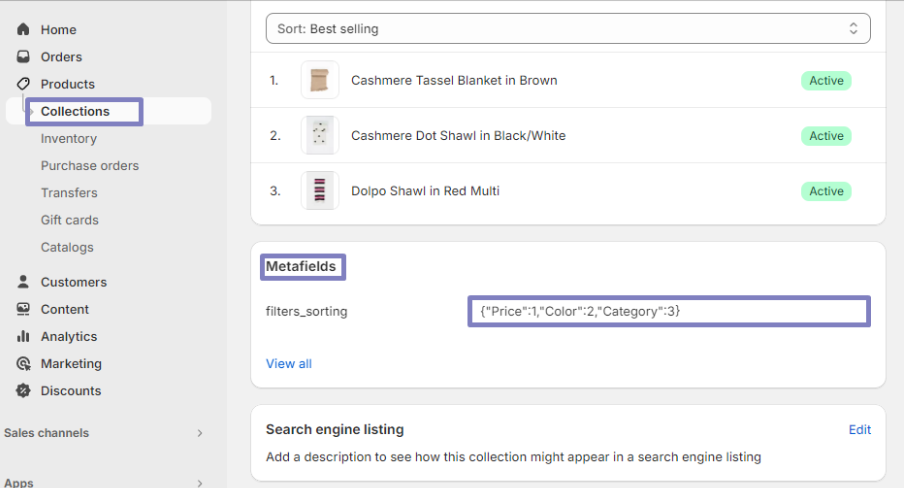908x488 pixels.
Task: Click the View all metafields link
Action: point(289,364)
